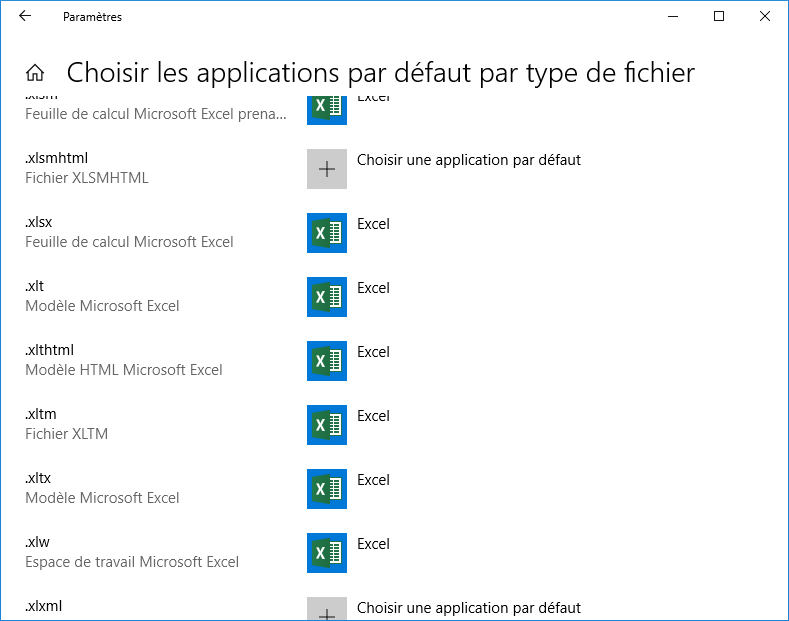Screen dimensions: 789x621
Task: Change default app label Excel for .xlsx
Action: pos(373,224)
